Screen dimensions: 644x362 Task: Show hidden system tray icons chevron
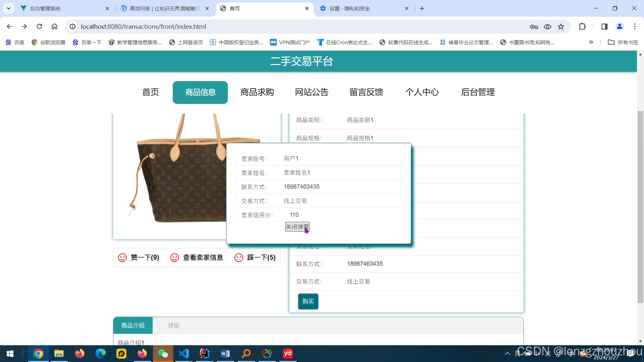click(x=507, y=354)
